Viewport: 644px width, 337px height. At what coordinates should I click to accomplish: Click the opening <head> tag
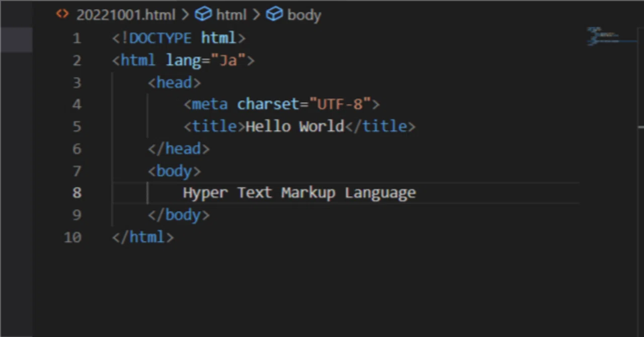174,82
